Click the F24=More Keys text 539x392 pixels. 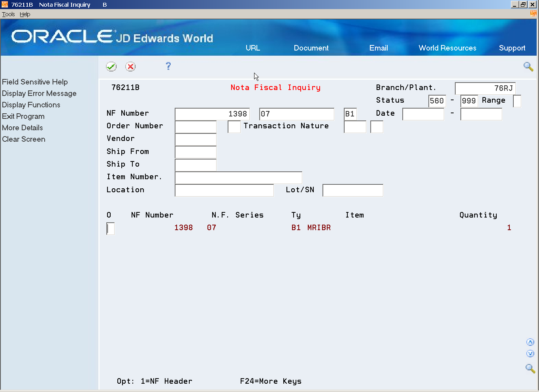click(x=271, y=381)
